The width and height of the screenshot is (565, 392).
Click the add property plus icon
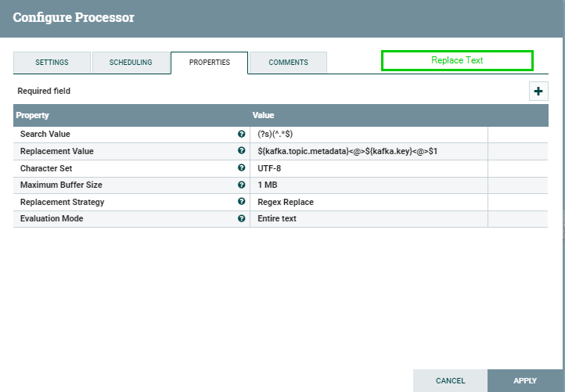coord(538,92)
